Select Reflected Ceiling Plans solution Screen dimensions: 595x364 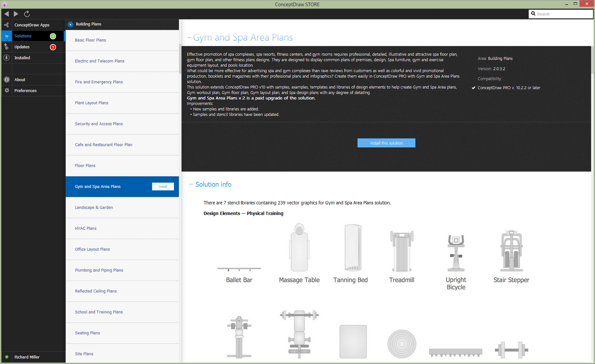tap(122, 291)
